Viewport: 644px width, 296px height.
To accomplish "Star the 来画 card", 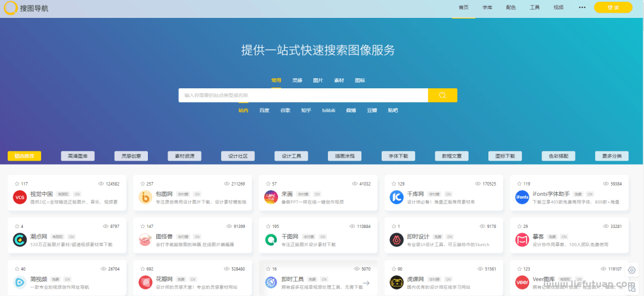I will [268, 184].
